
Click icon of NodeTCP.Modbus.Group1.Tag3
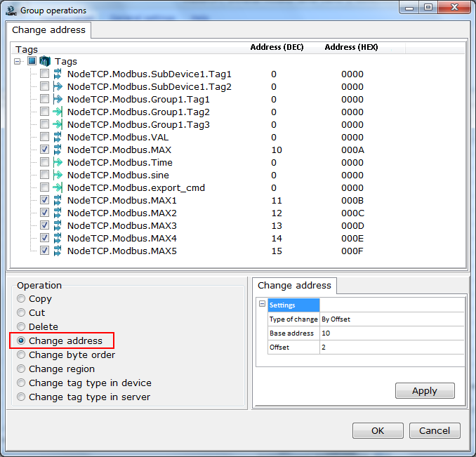58,124
